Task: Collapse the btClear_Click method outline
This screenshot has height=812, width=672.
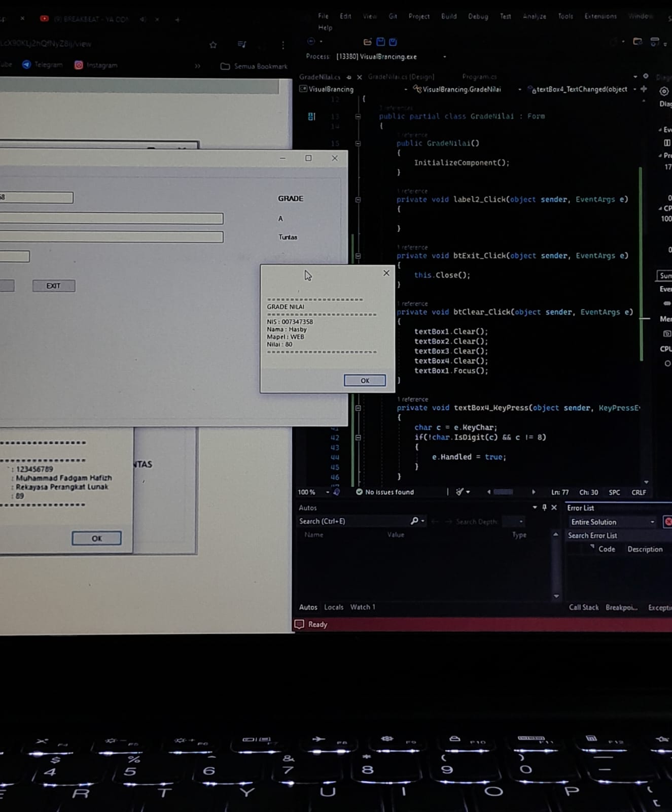Action: coord(358,313)
